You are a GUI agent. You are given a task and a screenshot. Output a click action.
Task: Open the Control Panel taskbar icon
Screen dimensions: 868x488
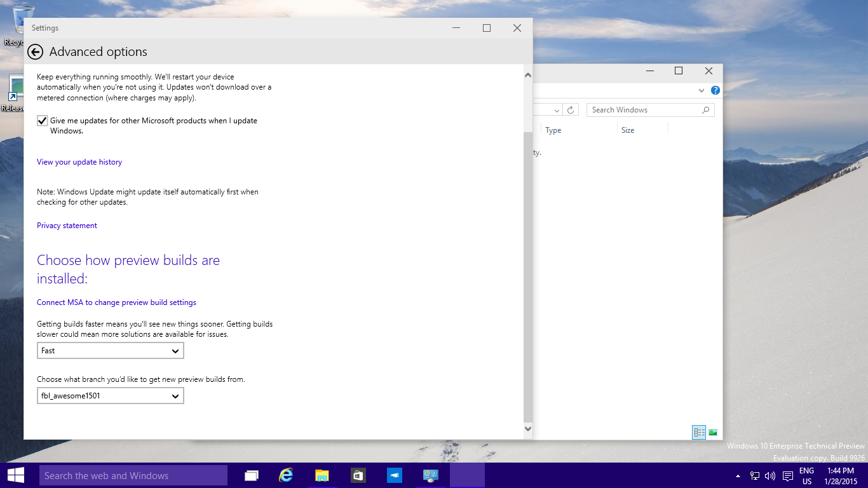coord(431,475)
